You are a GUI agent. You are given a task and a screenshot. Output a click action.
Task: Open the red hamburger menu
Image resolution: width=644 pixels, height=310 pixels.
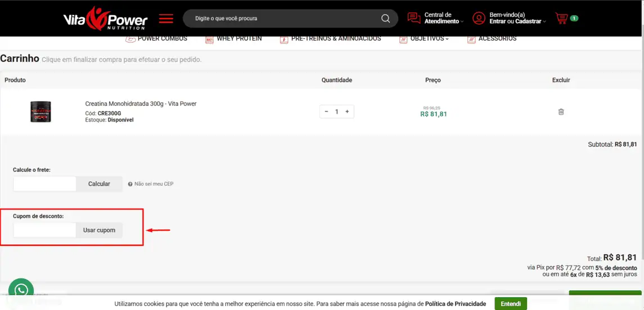point(166,19)
